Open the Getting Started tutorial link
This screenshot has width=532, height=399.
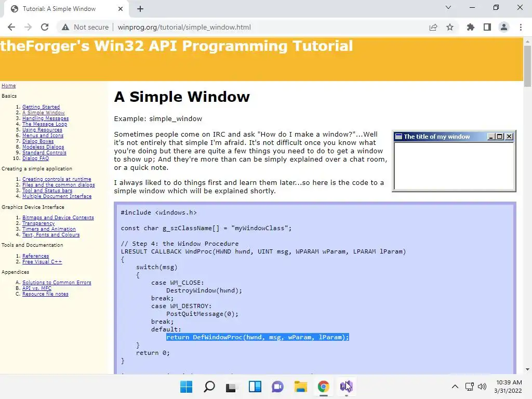41,107
